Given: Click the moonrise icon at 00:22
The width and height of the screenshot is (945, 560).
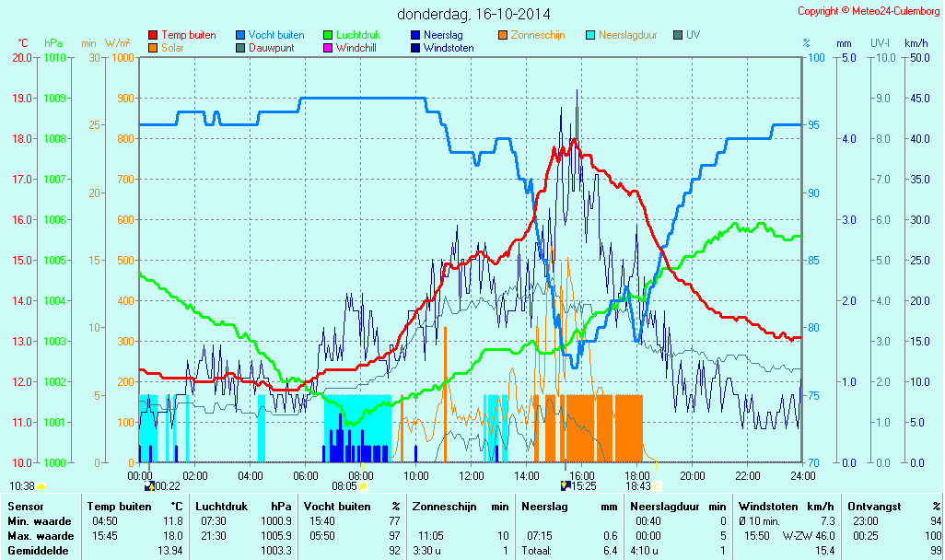Looking at the screenshot, I should tap(149, 485).
